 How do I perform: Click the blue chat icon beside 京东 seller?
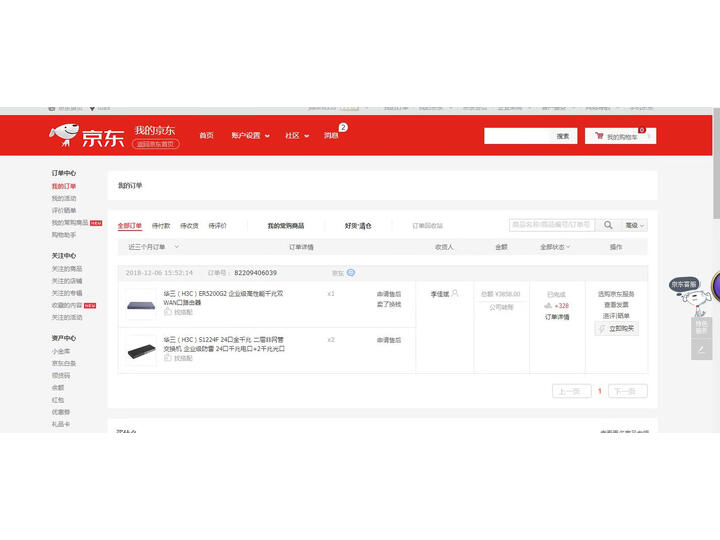click(x=351, y=273)
